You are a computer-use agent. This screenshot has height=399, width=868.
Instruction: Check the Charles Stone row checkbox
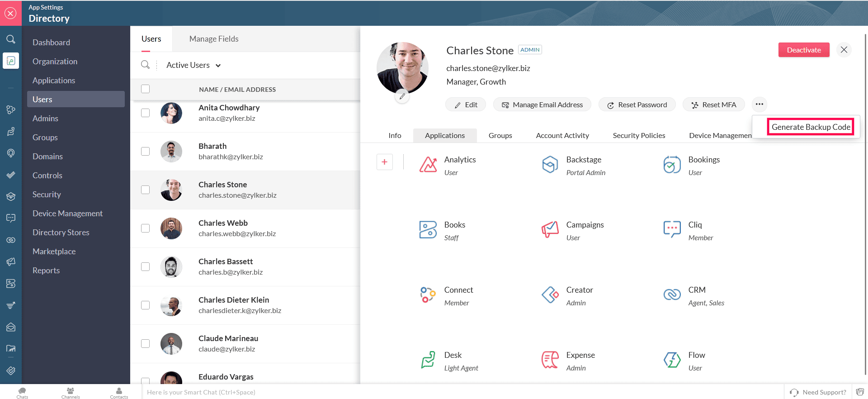[145, 190]
